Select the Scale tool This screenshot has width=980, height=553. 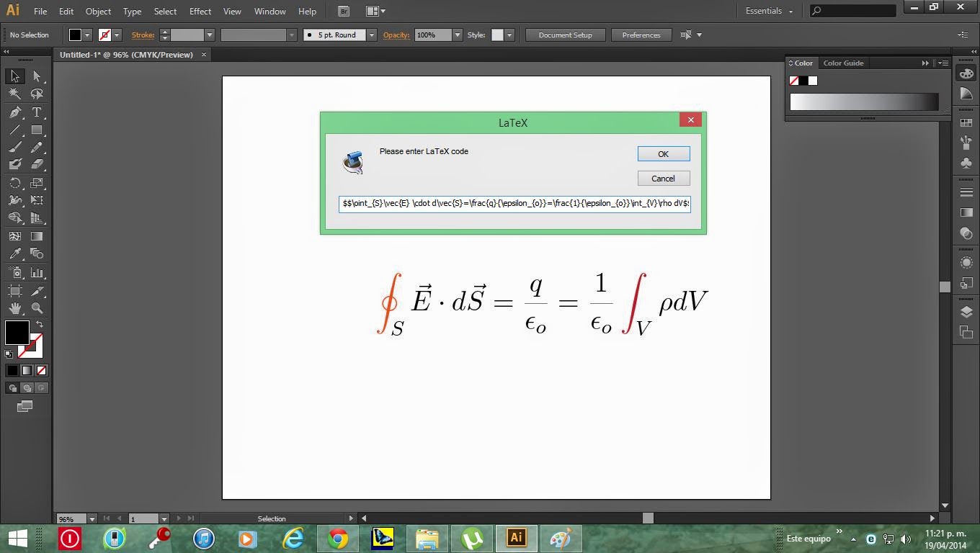point(37,183)
